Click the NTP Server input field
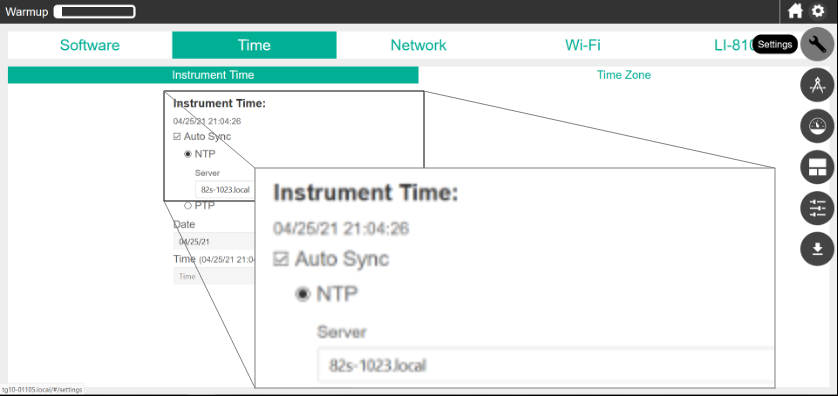Screen dimensions: 838x396 tap(224, 190)
